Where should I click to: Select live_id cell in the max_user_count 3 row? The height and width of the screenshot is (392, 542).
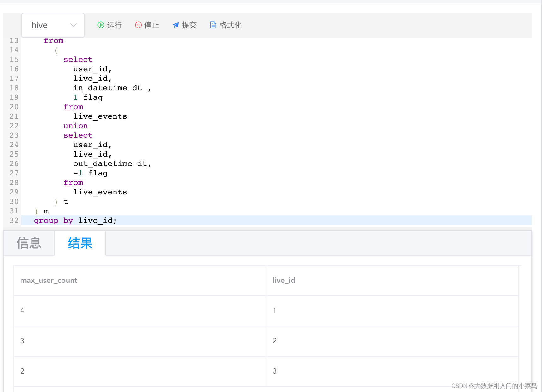(x=392, y=341)
